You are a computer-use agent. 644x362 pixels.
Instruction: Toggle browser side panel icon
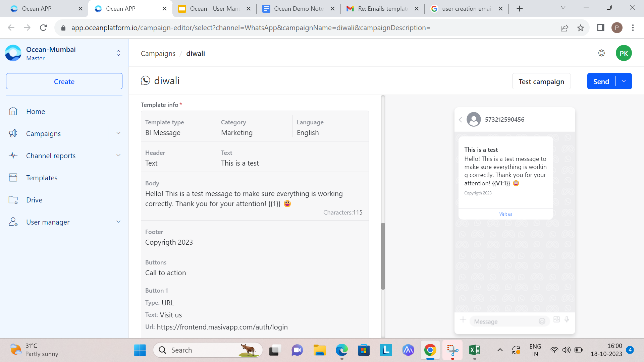601,27
